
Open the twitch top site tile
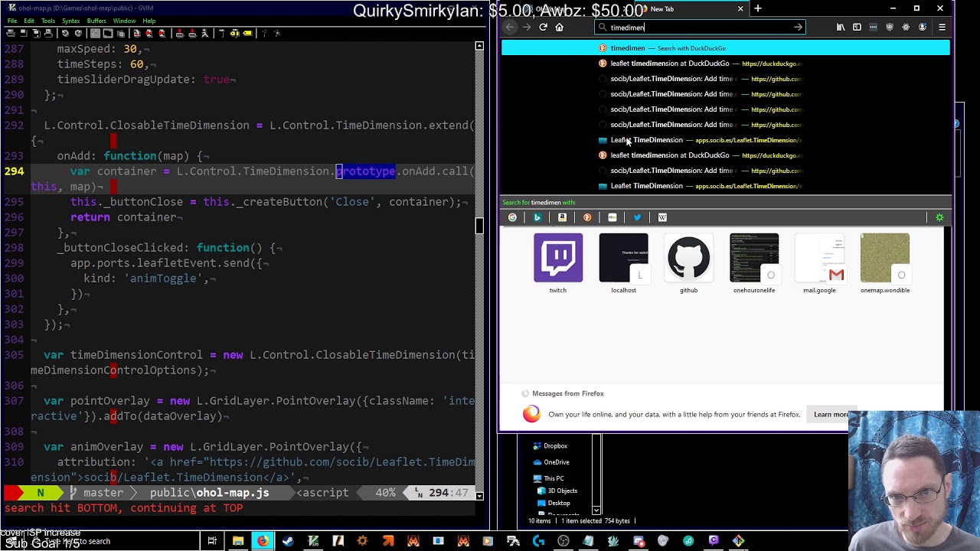tap(558, 263)
